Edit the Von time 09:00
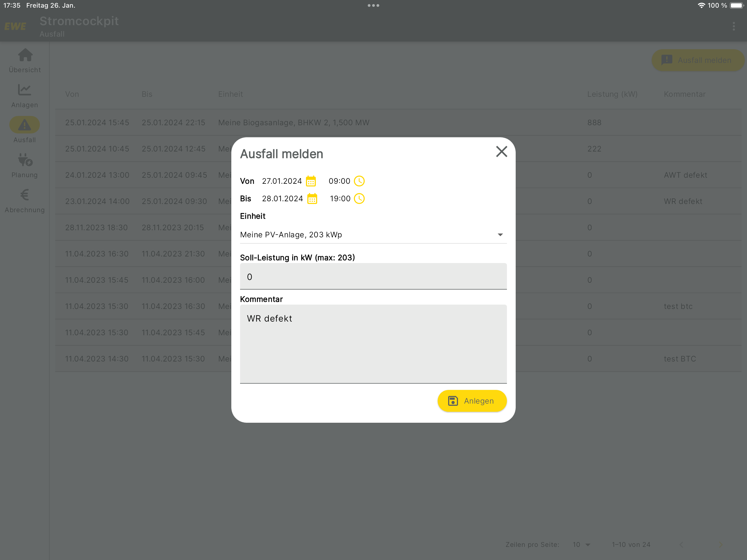Image resolution: width=747 pixels, height=560 pixels. point(339,181)
